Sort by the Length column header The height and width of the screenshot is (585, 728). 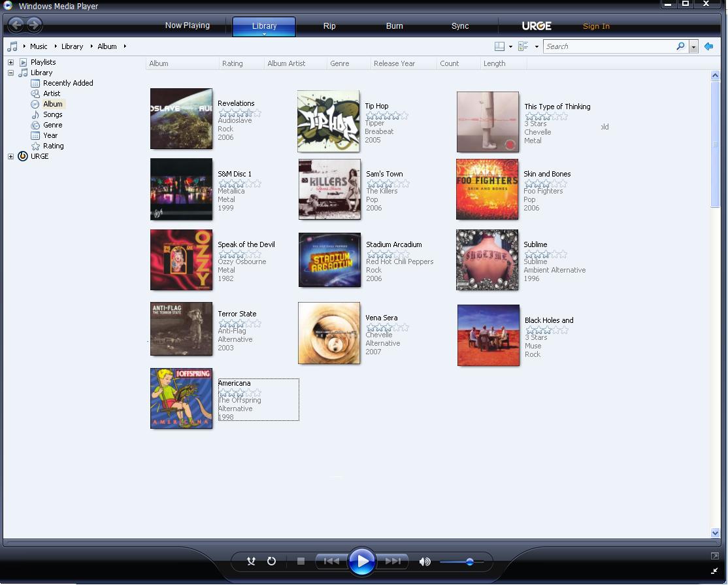503,63
